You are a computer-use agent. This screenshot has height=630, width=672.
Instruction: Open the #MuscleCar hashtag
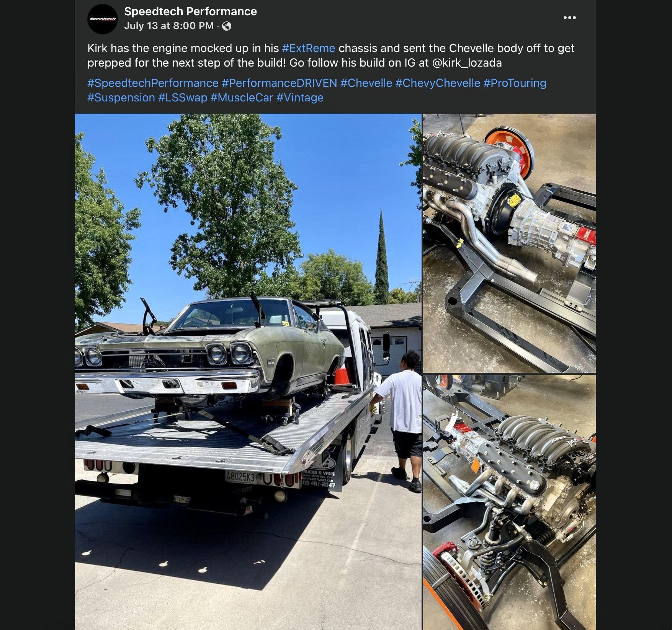pos(242,98)
